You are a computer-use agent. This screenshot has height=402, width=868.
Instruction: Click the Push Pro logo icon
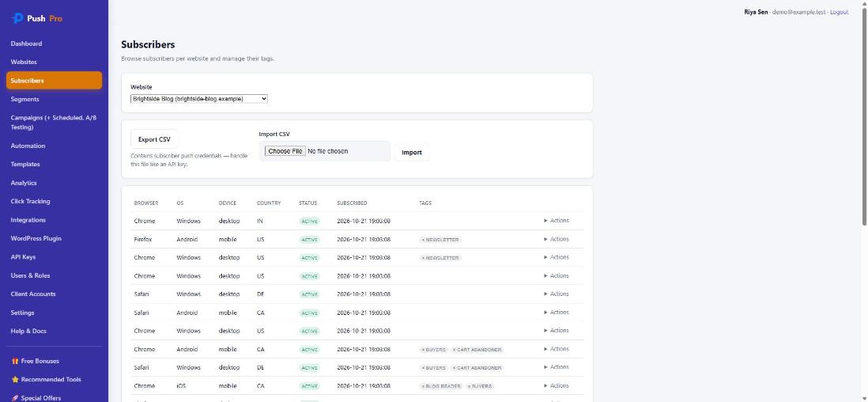17,18
